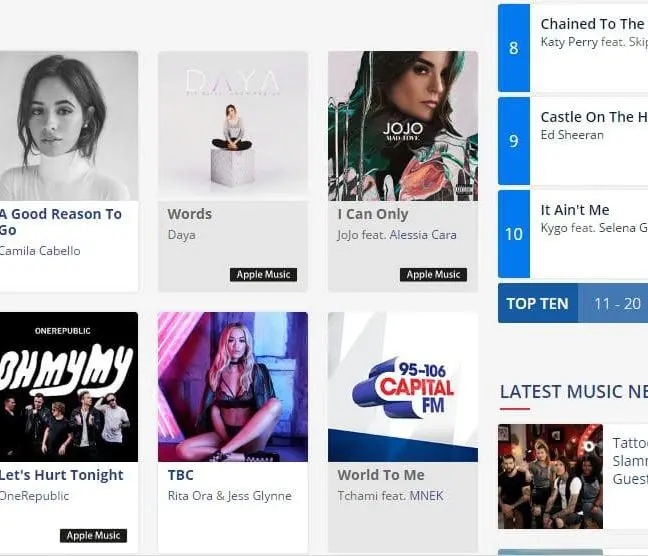Open chart entry 8 Chained To The Rhythm

pos(573,48)
